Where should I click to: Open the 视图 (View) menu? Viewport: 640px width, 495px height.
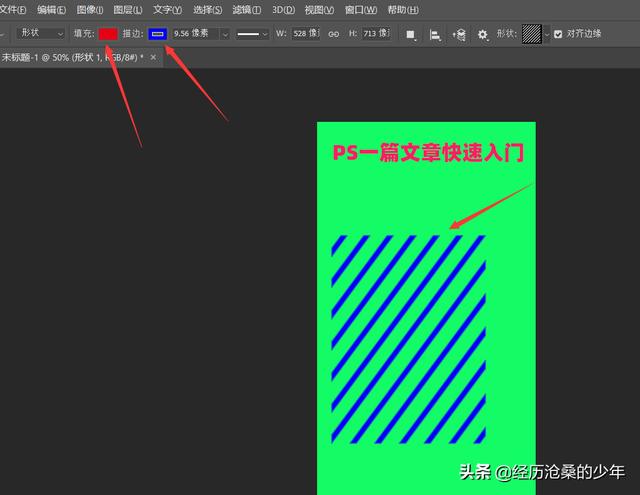pyautogui.click(x=319, y=9)
